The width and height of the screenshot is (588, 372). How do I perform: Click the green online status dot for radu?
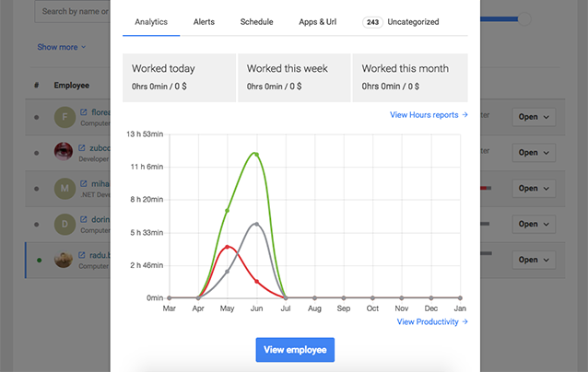(39, 260)
